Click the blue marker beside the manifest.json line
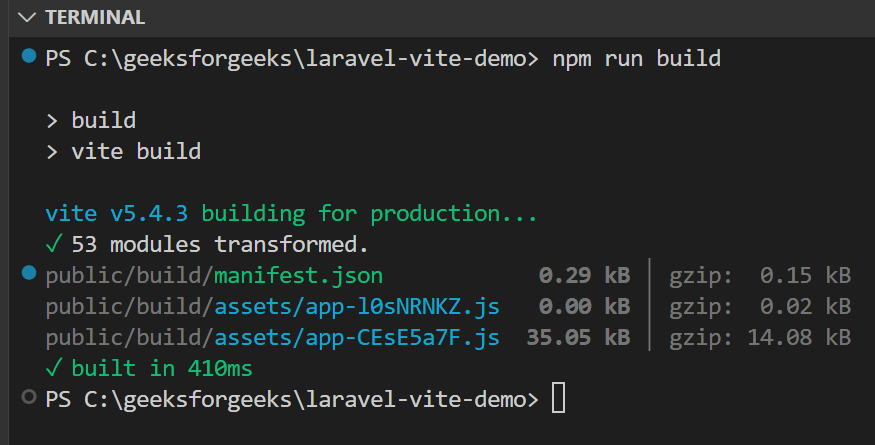The image size is (875, 445). point(28,273)
